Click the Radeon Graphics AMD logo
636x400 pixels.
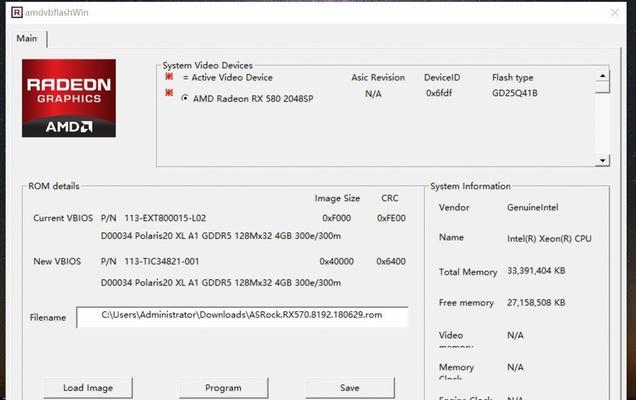point(69,98)
